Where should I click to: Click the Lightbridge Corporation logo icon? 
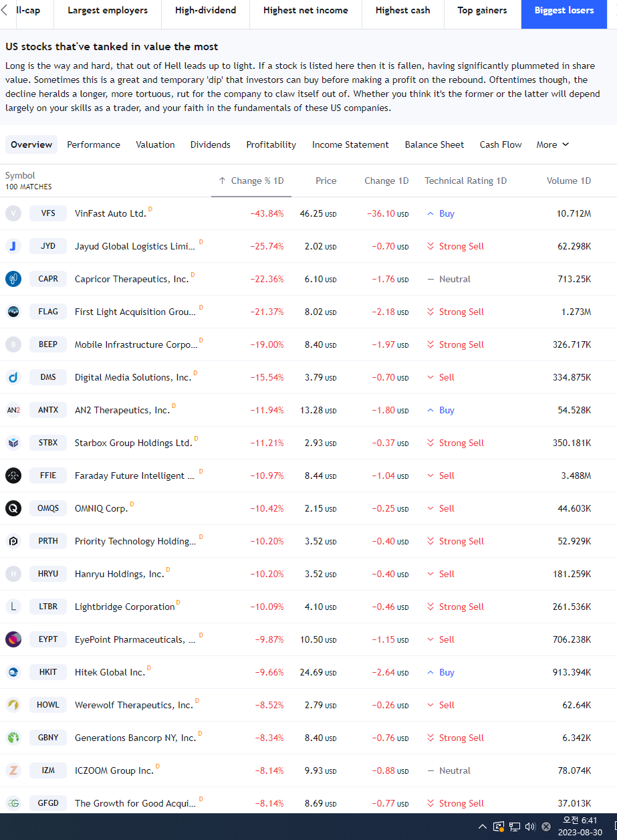point(13,607)
